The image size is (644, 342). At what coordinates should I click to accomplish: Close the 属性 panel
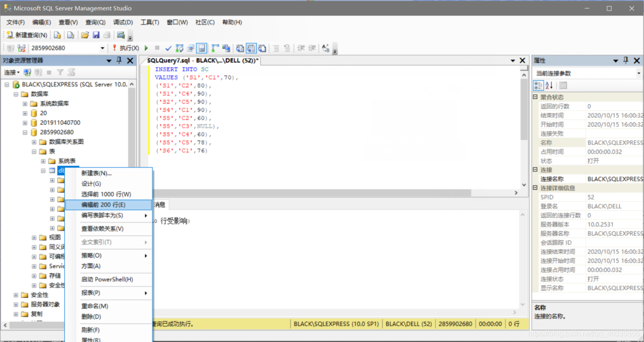pos(637,61)
